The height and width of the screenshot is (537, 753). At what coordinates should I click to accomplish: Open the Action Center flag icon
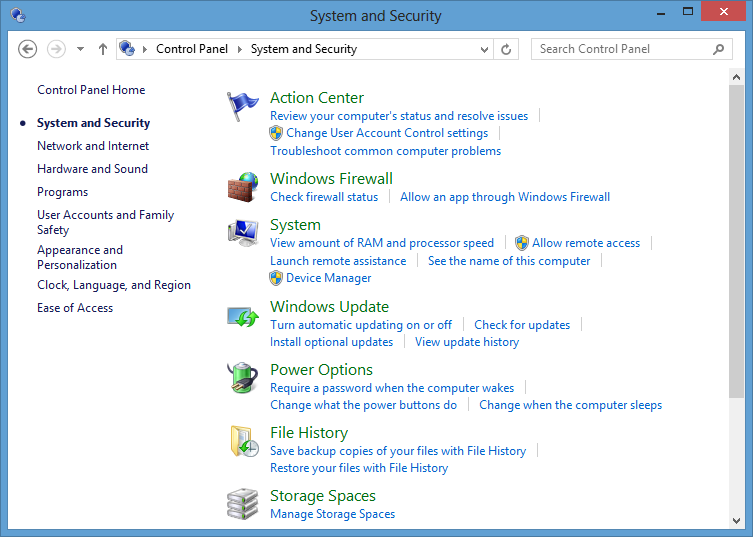243,106
